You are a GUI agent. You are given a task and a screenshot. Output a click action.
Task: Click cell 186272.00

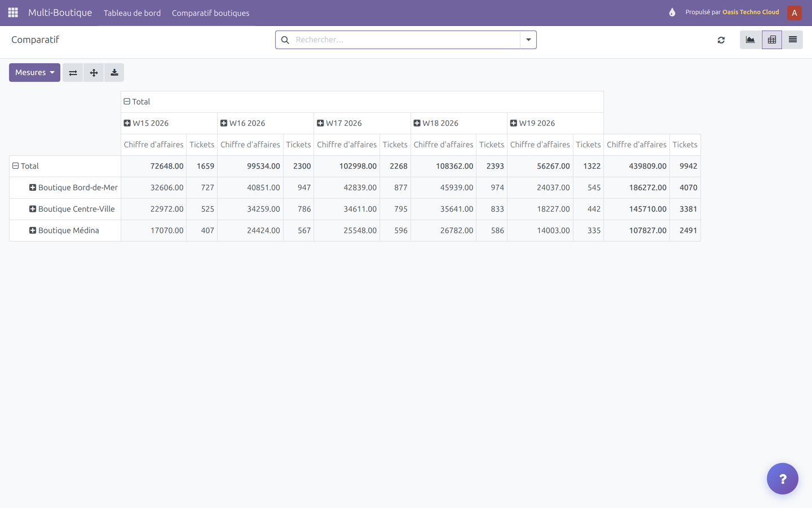tap(637, 187)
